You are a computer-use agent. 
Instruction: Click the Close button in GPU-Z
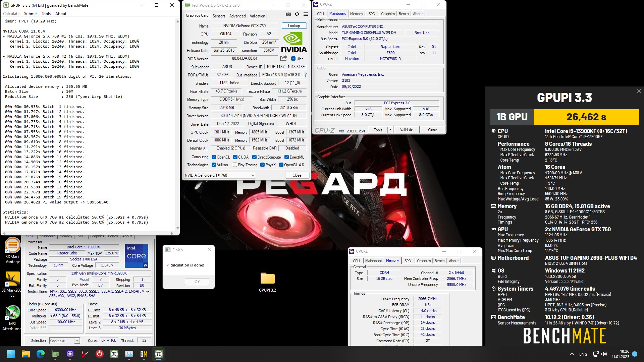[x=297, y=175]
